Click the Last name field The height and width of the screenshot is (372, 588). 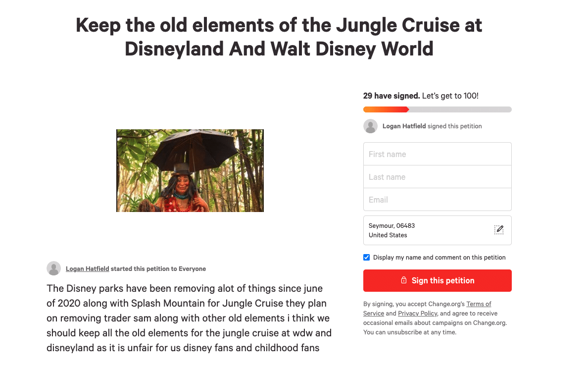(x=437, y=177)
